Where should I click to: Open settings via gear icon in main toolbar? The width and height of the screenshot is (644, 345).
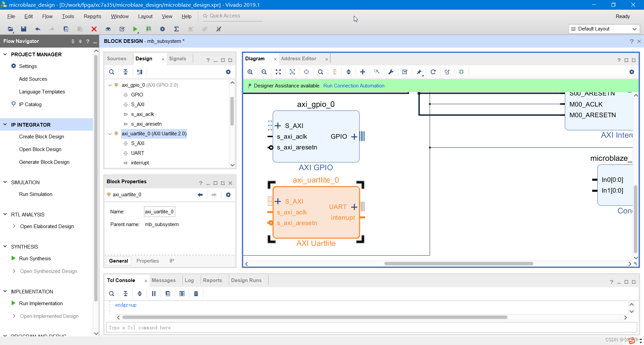(x=162, y=29)
